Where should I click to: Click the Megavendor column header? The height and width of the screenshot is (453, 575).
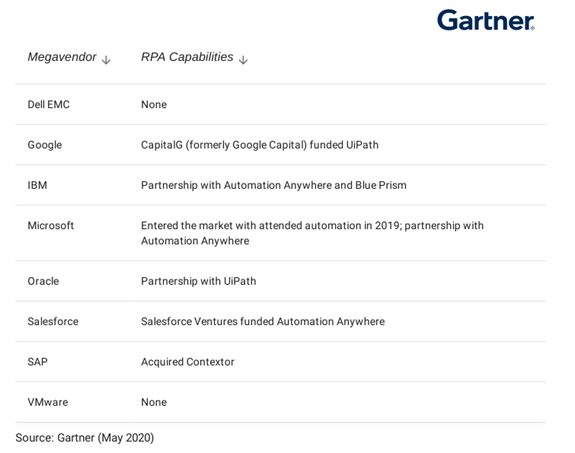coord(62,57)
